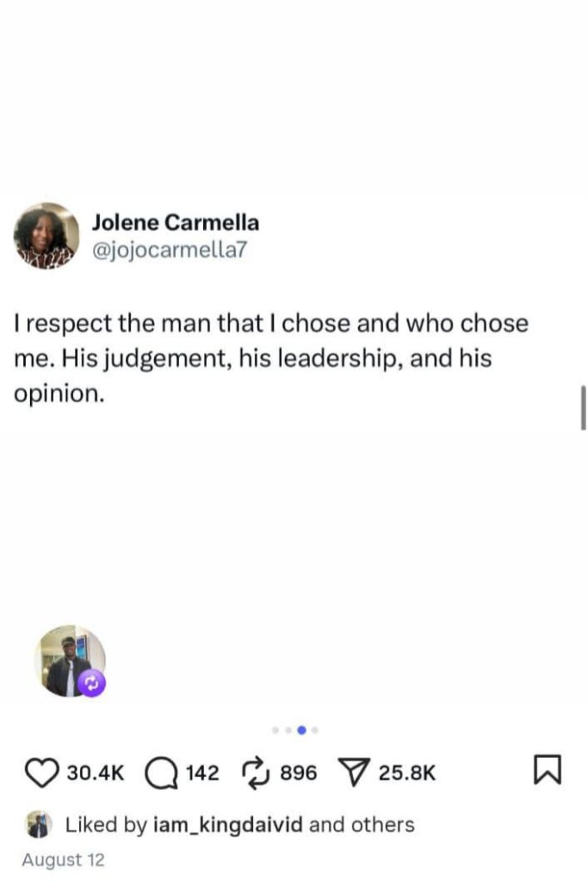Save the post with the bookmark icon

pyautogui.click(x=548, y=771)
